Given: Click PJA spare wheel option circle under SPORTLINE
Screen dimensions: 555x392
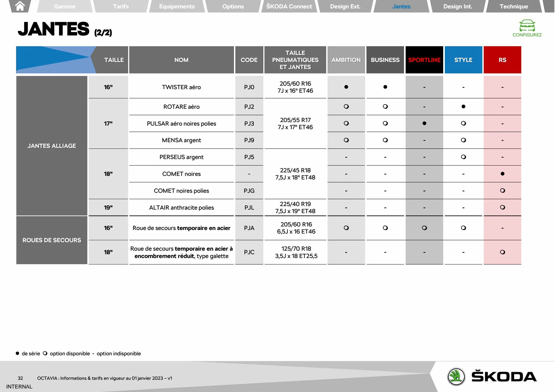Looking at the screenshot, I should pos(424,228).
